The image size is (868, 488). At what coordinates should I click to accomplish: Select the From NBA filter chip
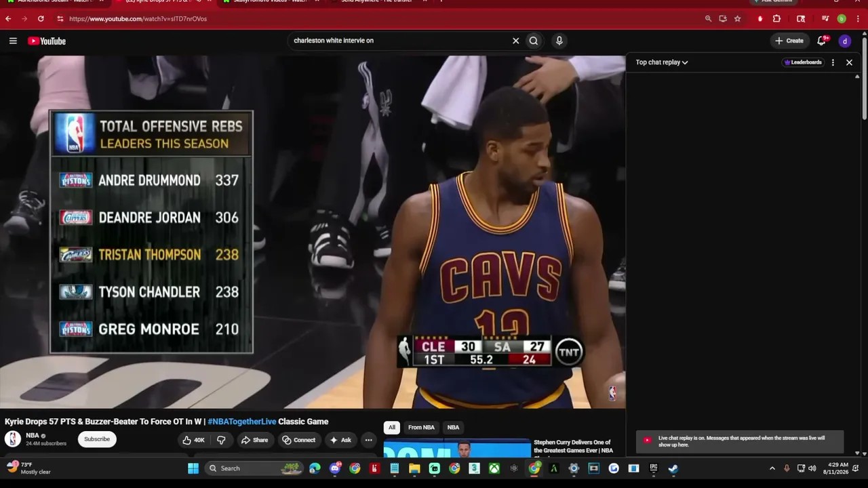pyautogui.click(x=421, y=428)
